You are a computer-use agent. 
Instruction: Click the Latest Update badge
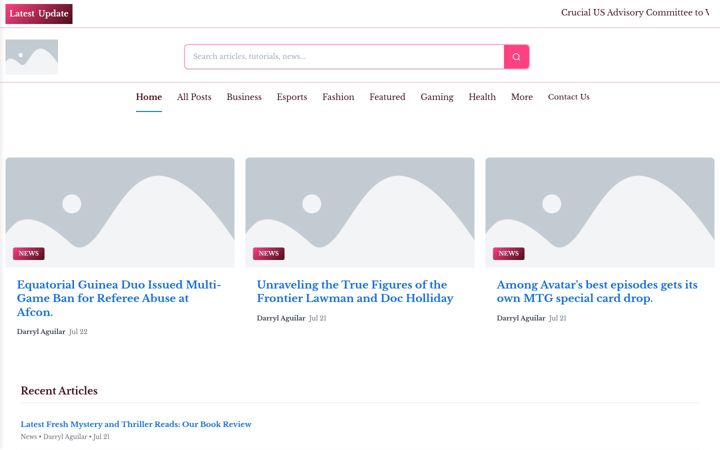(39, 14)
